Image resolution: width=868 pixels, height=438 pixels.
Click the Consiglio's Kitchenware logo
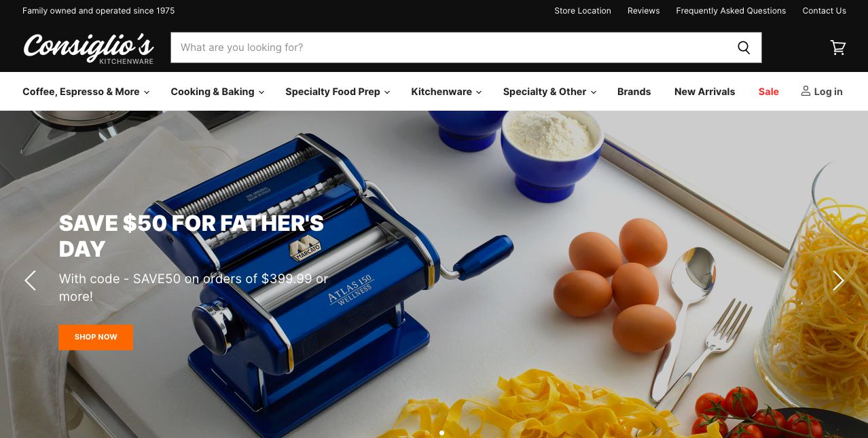point(88,48)
